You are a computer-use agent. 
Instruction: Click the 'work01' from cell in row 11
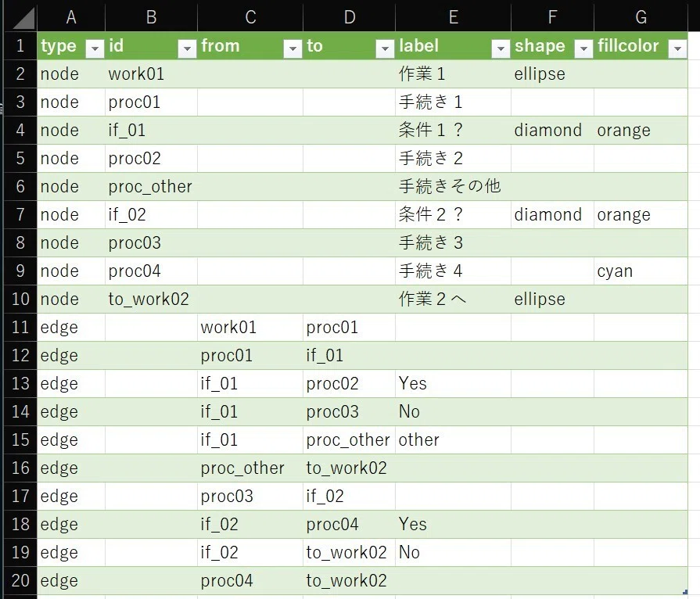click(250, 327)
